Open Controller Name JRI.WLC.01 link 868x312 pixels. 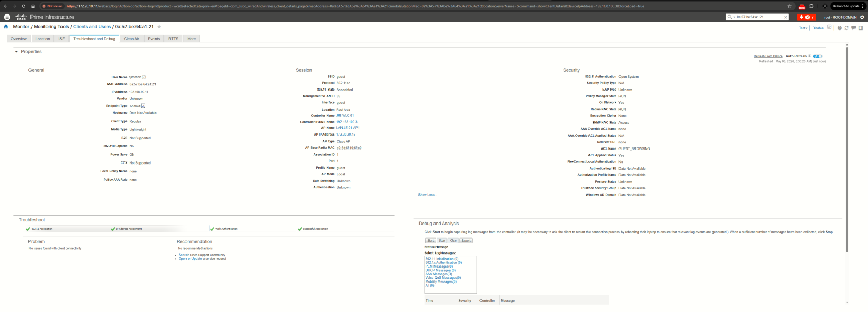click(x=345, y=116)
